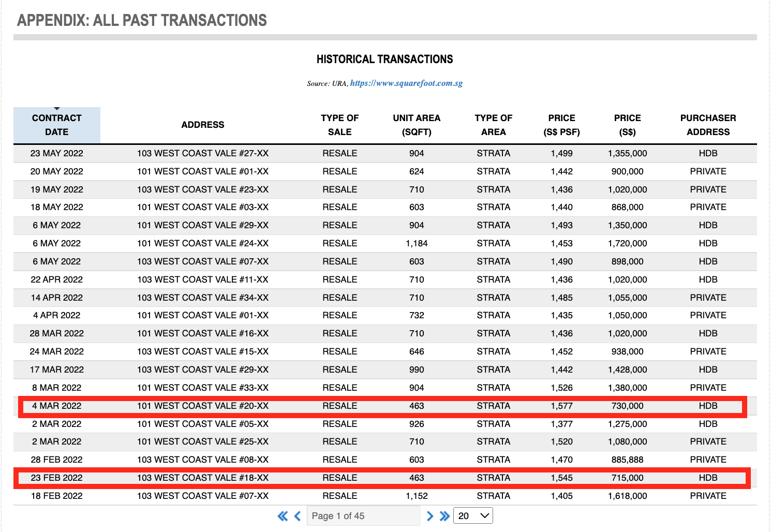Select address 103 WEST COAST VALE #34-XX
Screen dimensions: 771x532
203,298
